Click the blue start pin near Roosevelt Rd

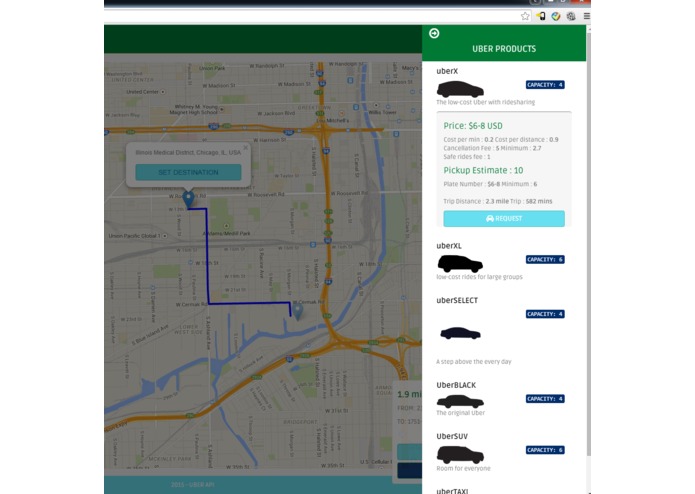point(189,199)
